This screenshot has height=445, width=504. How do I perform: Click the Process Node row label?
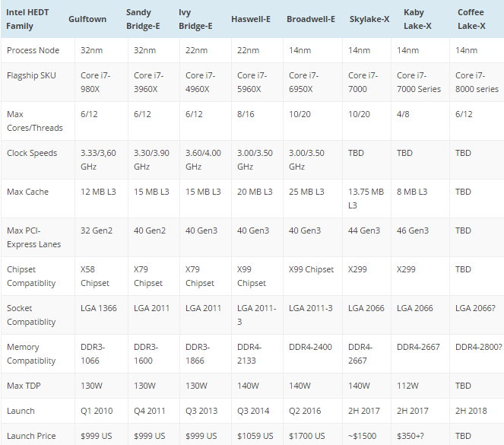tap(33, 50)
